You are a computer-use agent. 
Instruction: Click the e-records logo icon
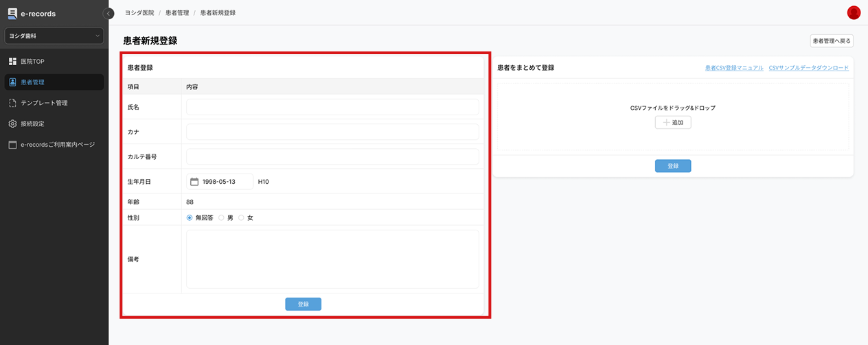click(12, 13)
